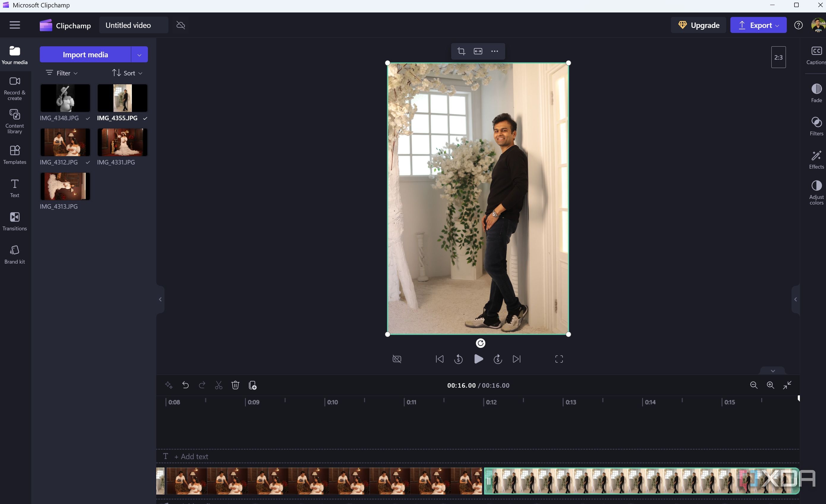
Task: Open the Sort options dropdown
Action: (x=127, y=73)
